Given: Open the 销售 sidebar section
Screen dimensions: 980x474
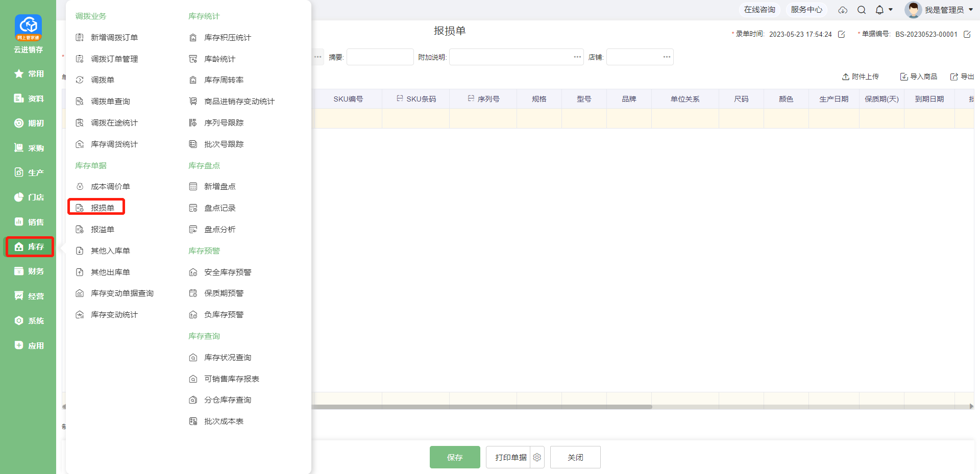Looking at the screenshot, I should point(28,222).
